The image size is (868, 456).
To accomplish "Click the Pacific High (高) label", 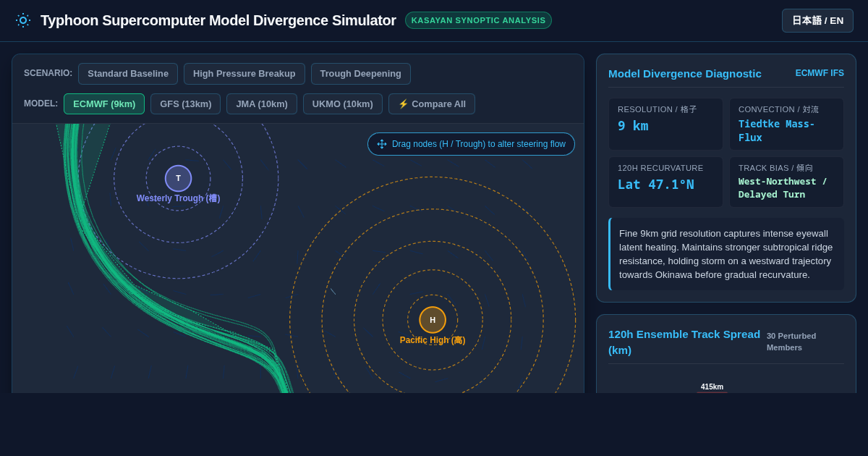I will point(433,340).
